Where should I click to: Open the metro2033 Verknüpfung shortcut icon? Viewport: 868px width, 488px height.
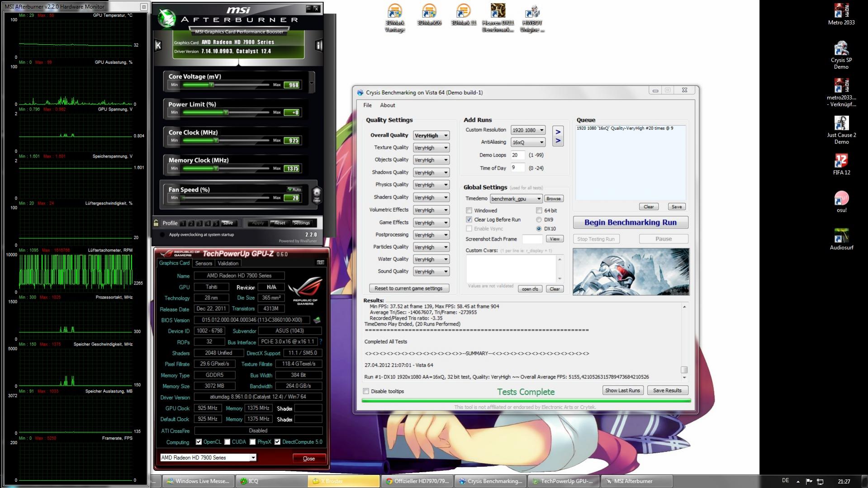pos(841,93)
